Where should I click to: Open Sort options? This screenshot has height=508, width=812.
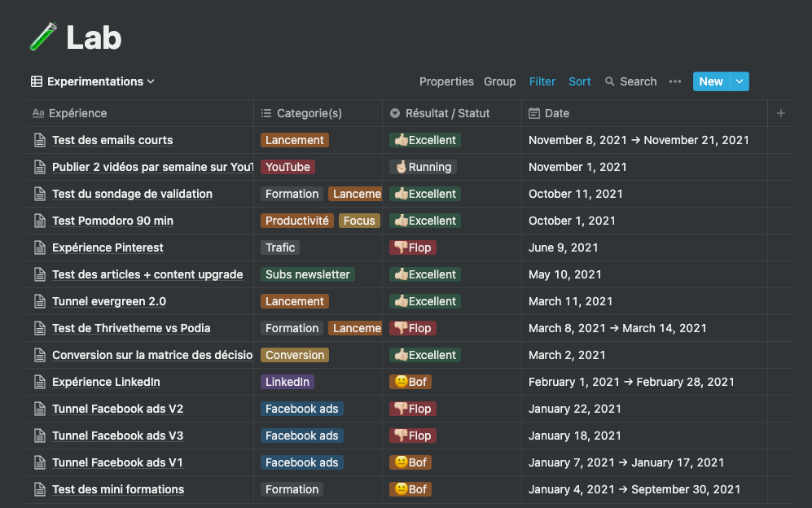(x=580, y=81)
